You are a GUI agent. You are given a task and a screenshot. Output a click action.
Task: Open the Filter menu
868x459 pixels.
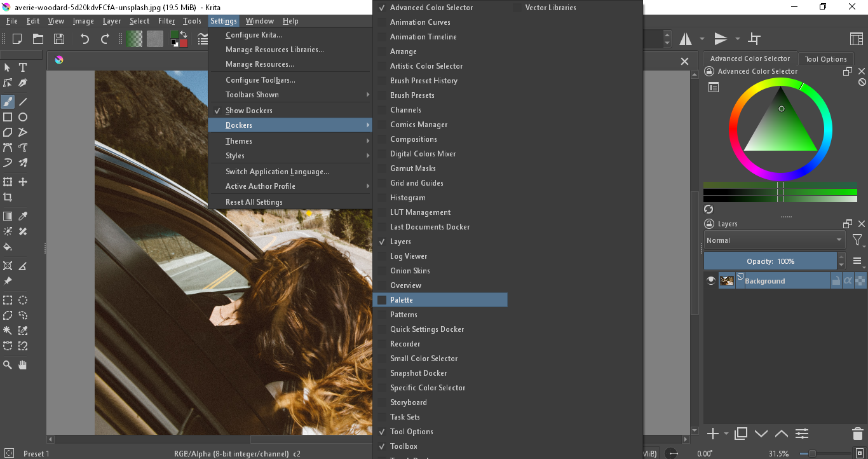[x=166, y=21]
